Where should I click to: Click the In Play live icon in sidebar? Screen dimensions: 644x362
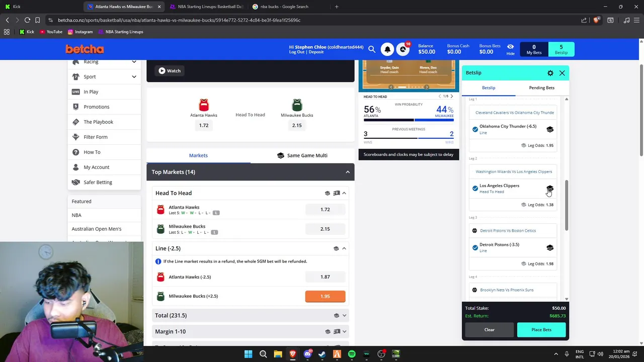76,92
